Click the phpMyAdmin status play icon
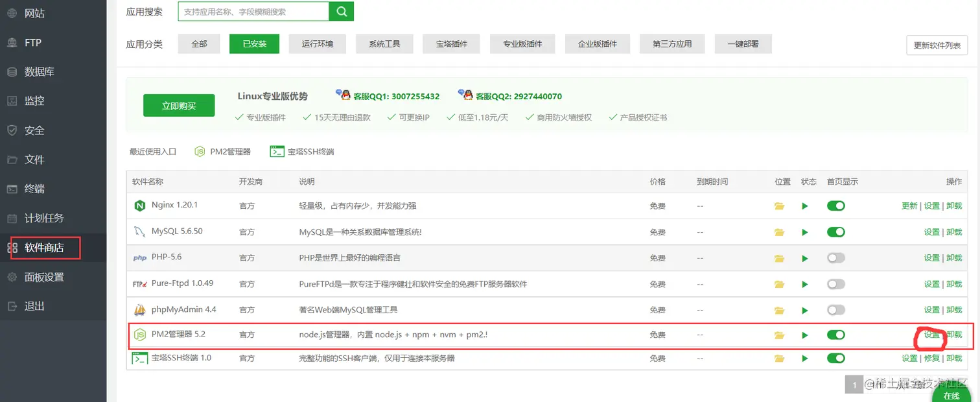980x402 pixels. click(x=805, y=310)
